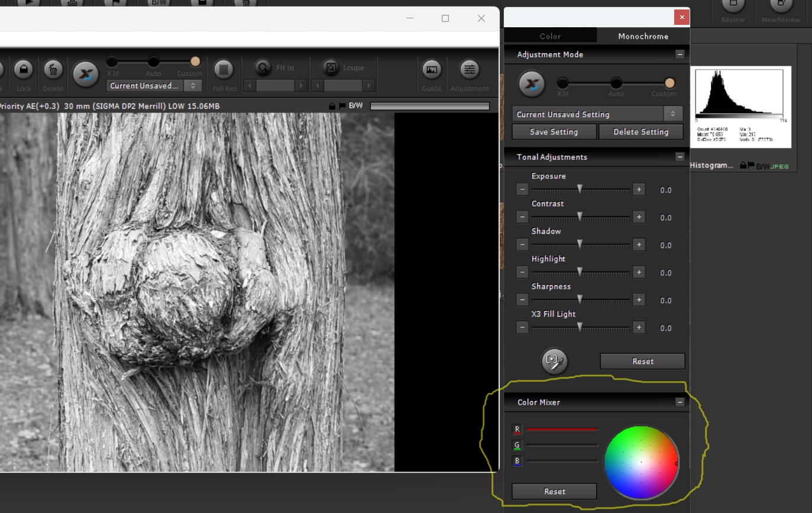Click the Save Setting button
This screenshot has width=812, height=513.
(x=554, y=132)
